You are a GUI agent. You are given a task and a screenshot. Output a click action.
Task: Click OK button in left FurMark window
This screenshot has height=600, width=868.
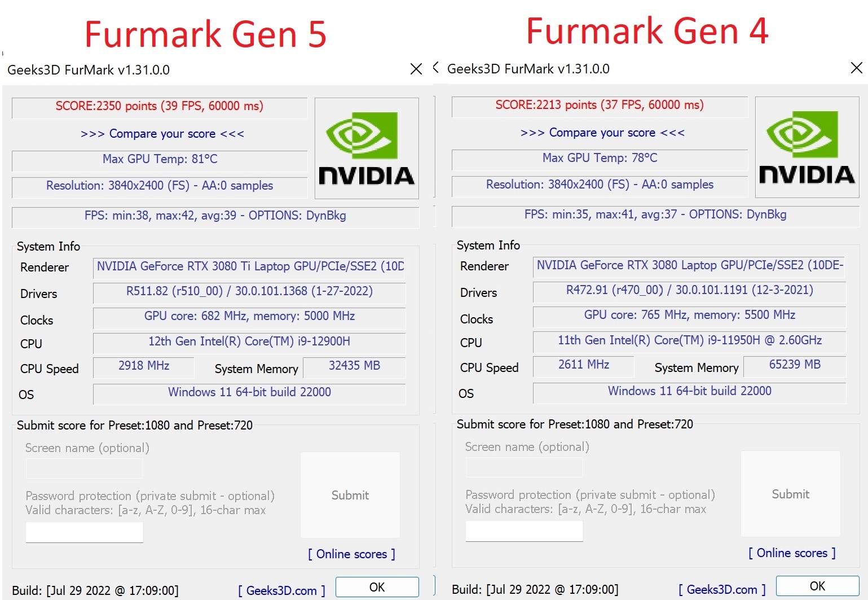pos(377,587)
